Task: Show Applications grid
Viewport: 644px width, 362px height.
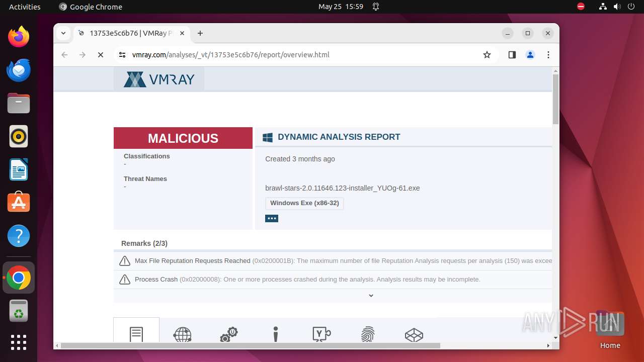Action: point(19,342)
